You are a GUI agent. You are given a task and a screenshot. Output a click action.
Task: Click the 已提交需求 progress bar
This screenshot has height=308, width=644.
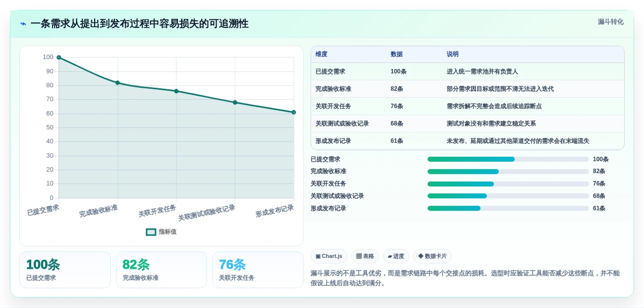508,159
